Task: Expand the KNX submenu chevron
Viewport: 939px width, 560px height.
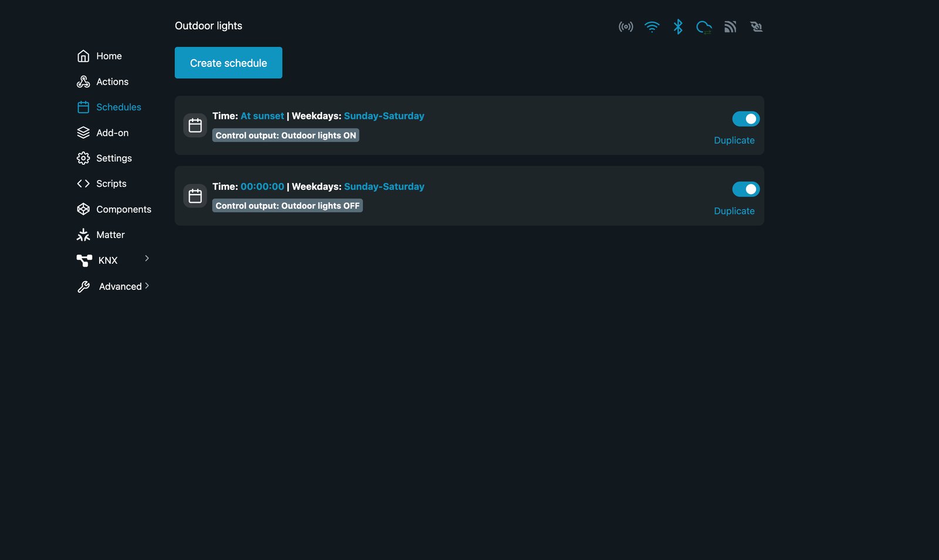Action: point(147,258)
